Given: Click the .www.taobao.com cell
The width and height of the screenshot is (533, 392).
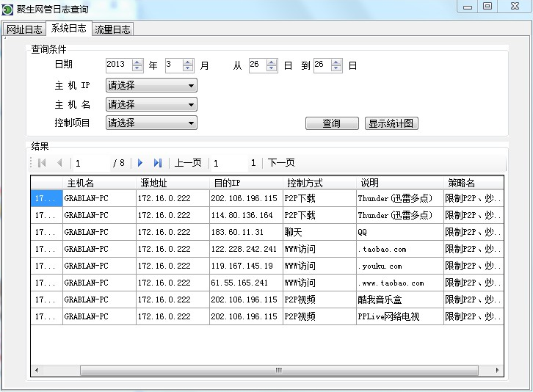Looking at the screenshot, I should point(399,283).
